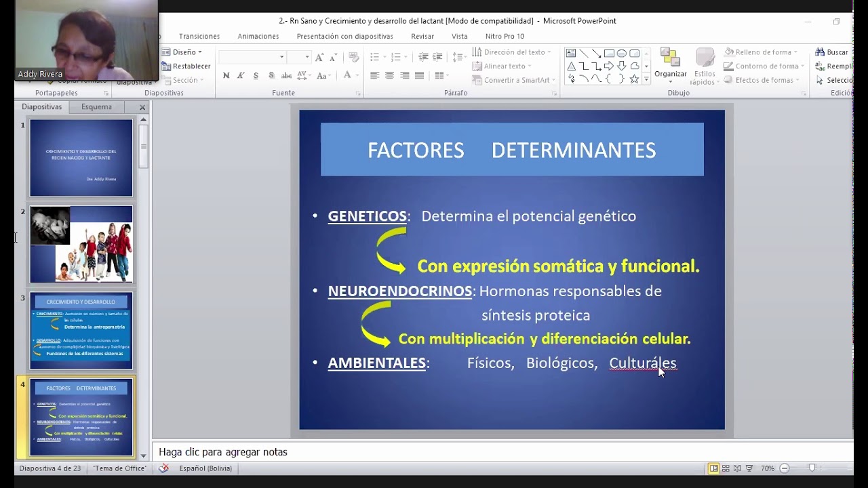Viewport: 868px width, 488px height.
Task: Expand shapes gallery More arrow
Action: click(x=646, y=80)
